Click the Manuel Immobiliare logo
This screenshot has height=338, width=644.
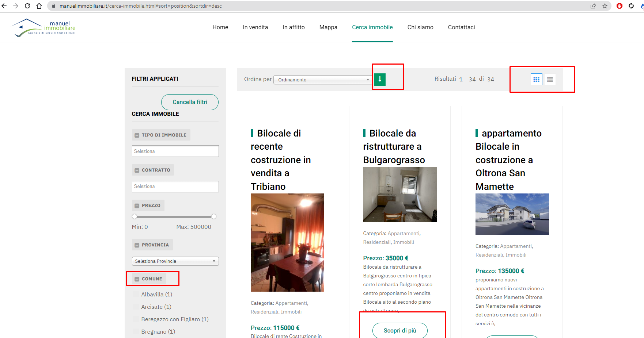pyautogui.click(x=43, y=28)
